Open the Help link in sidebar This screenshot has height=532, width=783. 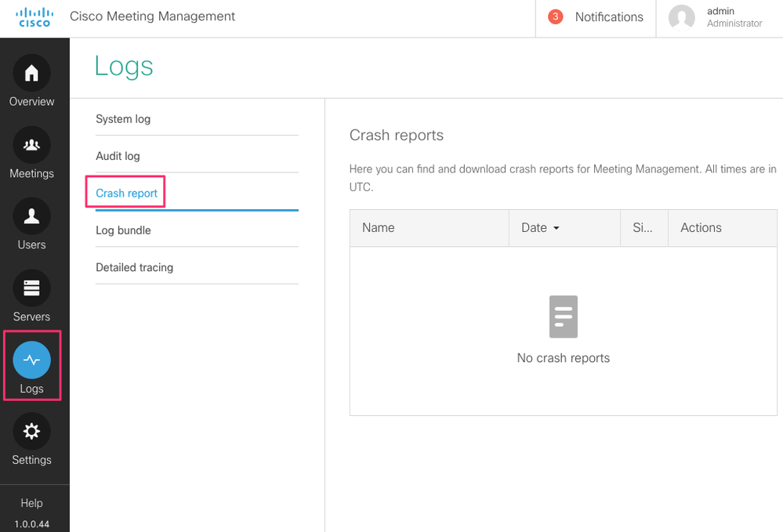[31, 503]
